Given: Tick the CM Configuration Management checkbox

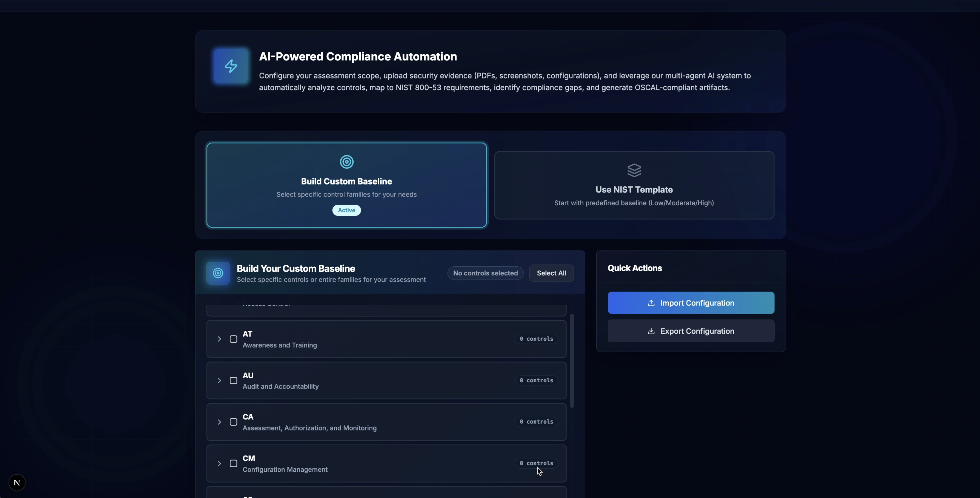Looking at the screenshot, I should pyautogui.click(x=233, y=464).
